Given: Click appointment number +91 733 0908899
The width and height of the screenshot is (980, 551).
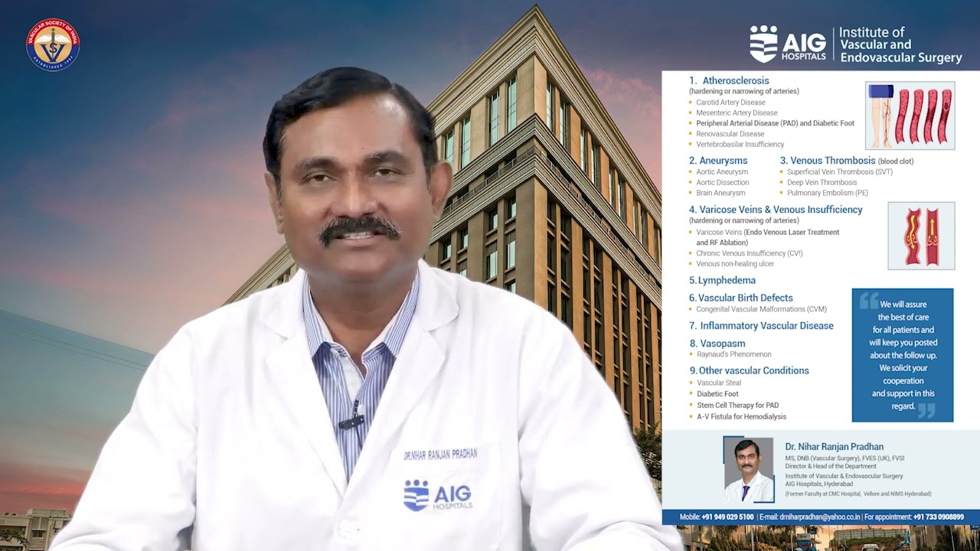Looking at the screenshot, I should pos(939,517).
